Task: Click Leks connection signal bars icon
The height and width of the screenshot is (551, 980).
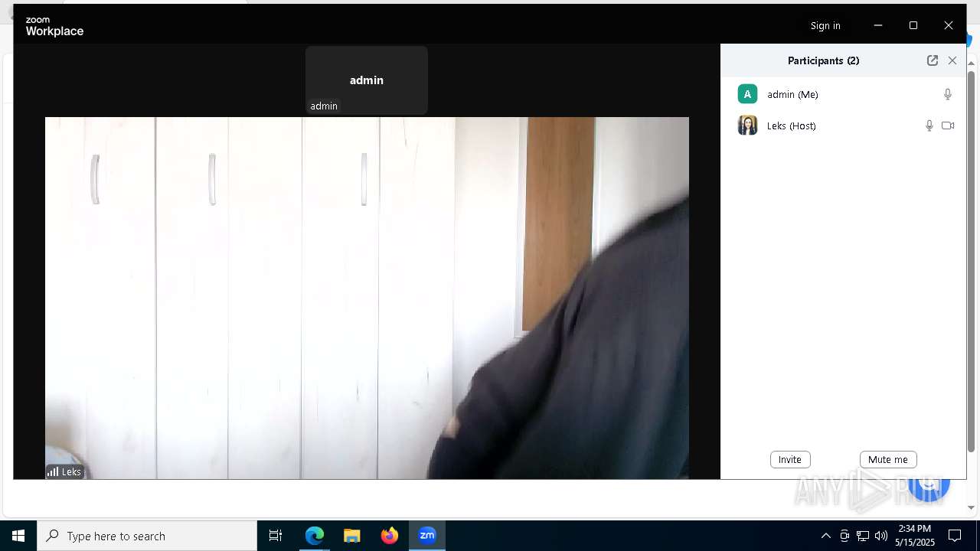Action: (x=53, y=472)
